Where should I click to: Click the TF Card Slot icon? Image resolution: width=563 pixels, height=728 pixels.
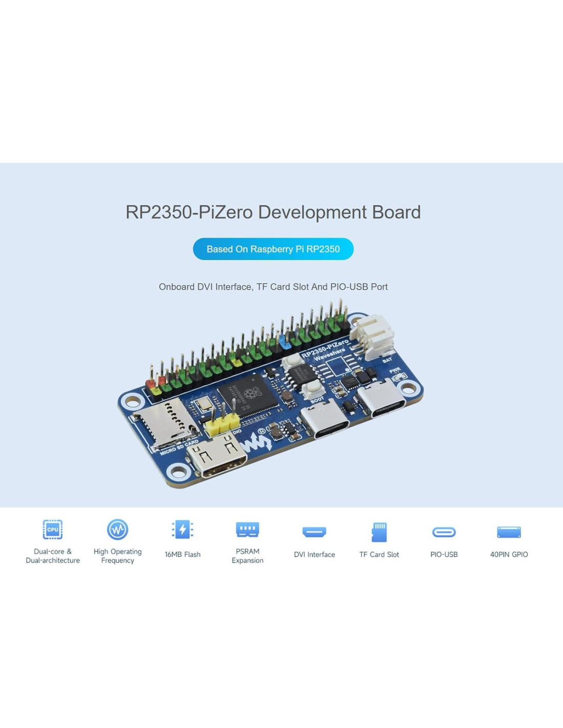tap(379, 532)
